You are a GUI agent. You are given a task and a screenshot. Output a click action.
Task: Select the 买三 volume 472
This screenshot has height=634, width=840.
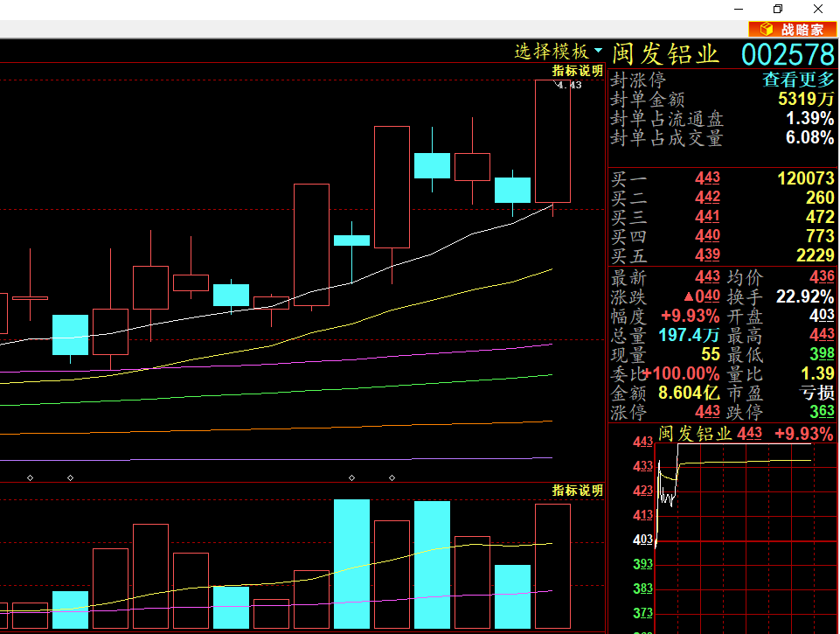(820, 217)
